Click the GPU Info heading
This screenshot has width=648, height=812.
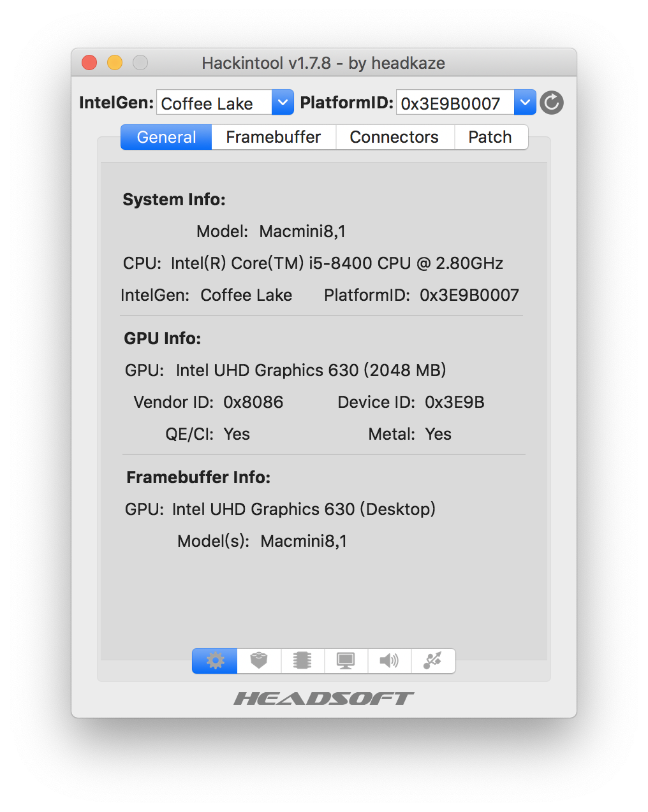163,338
